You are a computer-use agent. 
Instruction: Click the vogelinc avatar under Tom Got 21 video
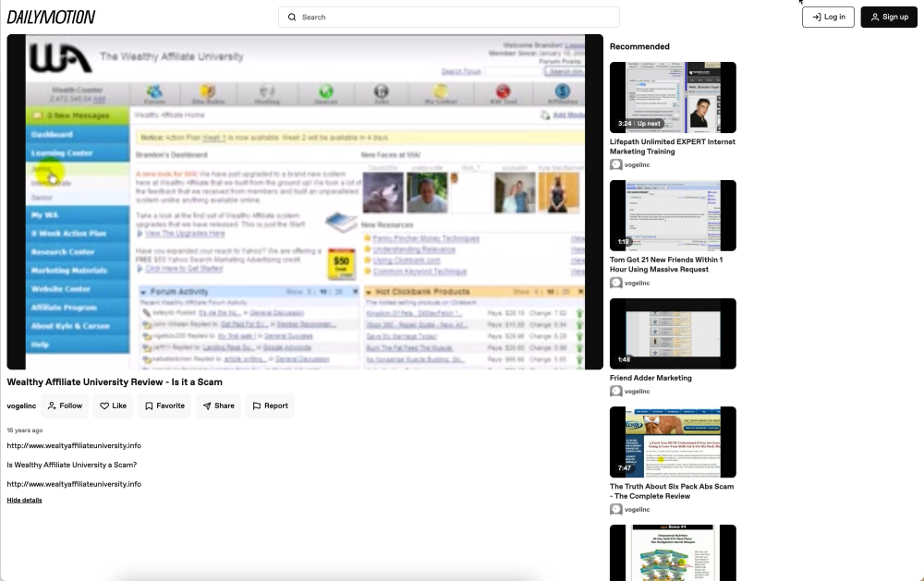[616, 283]
